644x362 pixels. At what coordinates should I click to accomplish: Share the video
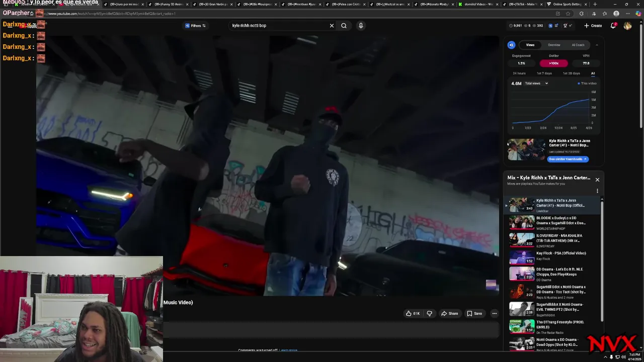point(449,314)
